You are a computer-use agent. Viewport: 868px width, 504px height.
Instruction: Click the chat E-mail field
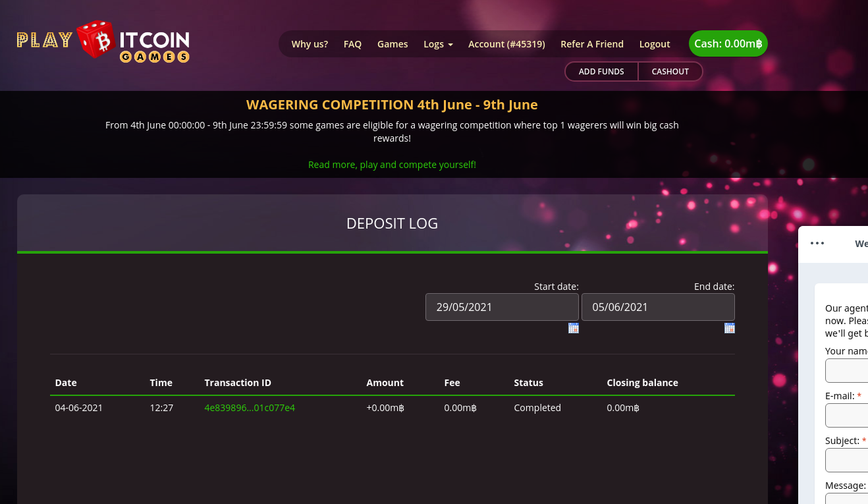846,416
